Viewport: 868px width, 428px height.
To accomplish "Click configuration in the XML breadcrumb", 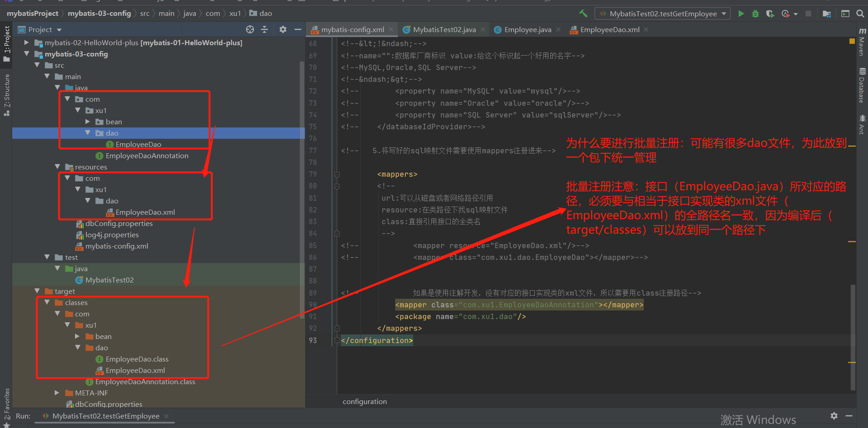I will click(364, 401).
